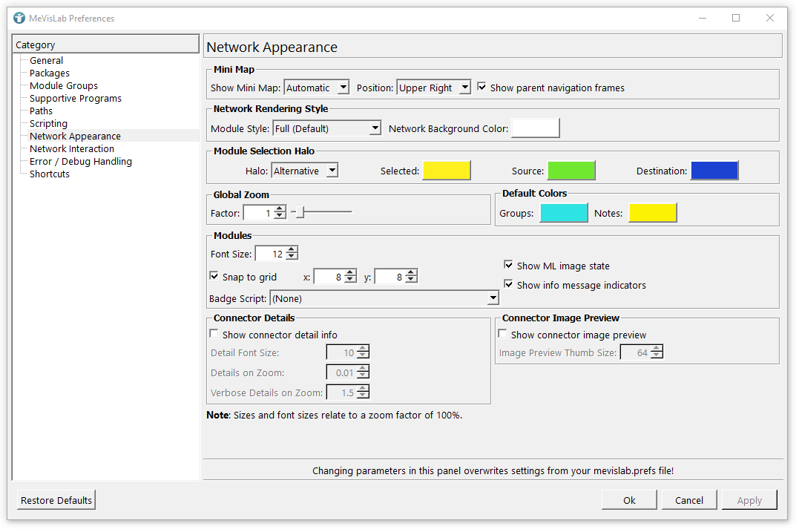Viewport: 799px width, 532px height.
Task: Open the Halo style dropdown
Action: click(305, 171)
